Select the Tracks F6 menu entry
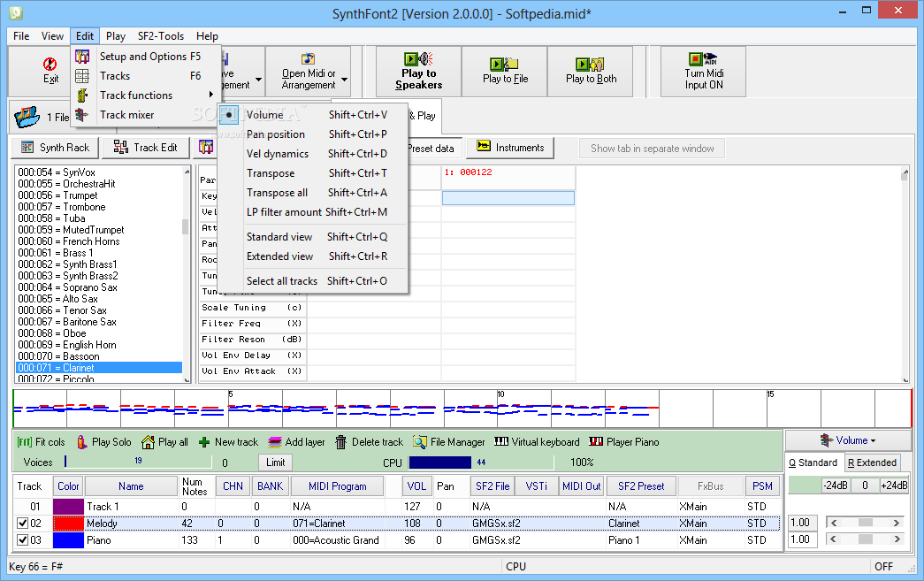Image resolution: width=924 pixels, height=581 pixels. click(146, 76)
